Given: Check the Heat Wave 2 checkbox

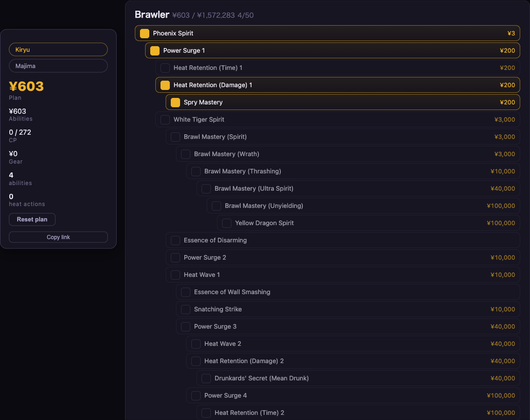Looking at the screenshot, I should (196, 344).
